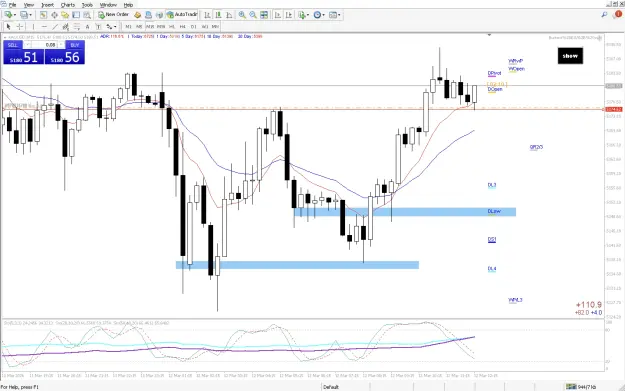
Task: Select the text 'A' tool
Action: pyautogui.click(x=87, y=27)
